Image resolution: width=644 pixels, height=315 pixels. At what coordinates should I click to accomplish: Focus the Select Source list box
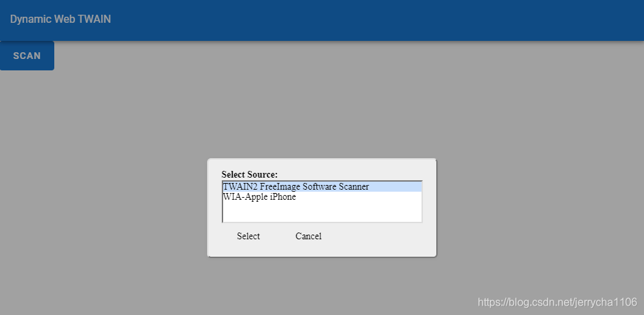point(322,202)
